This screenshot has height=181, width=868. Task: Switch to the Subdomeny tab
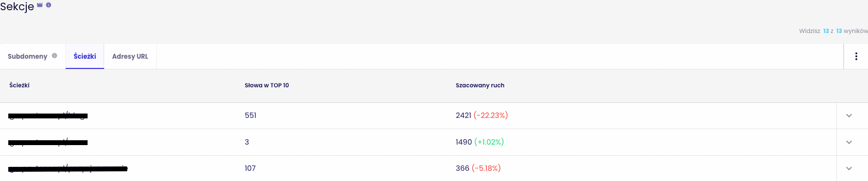[x=28, y=56]
